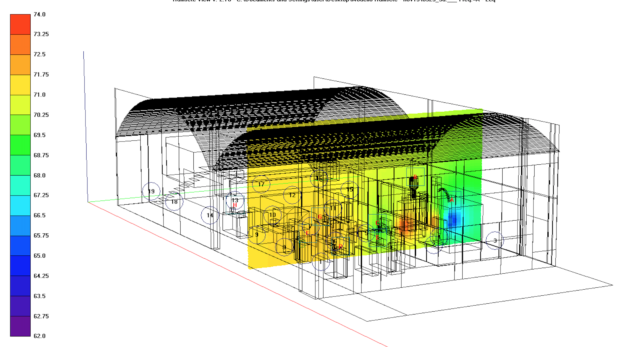Click the red source label D
This screenshot has width=644, height=347.
[x=340, y=246]
